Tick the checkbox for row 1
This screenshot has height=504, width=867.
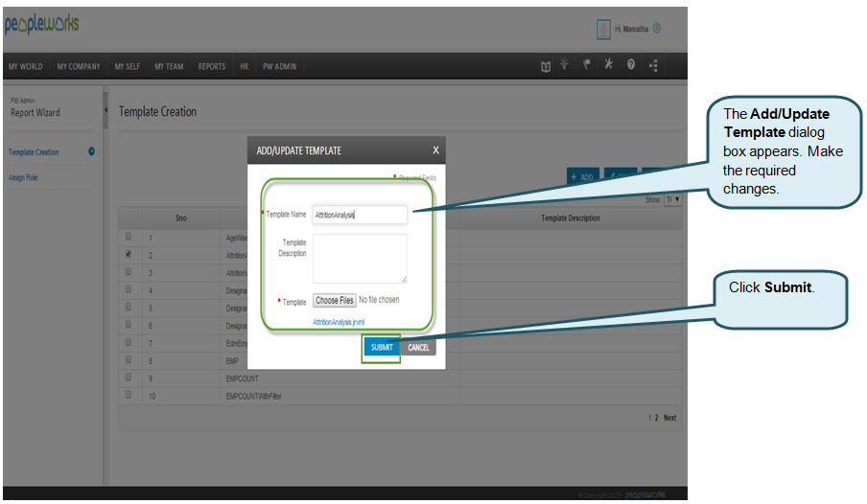(129, 237)
